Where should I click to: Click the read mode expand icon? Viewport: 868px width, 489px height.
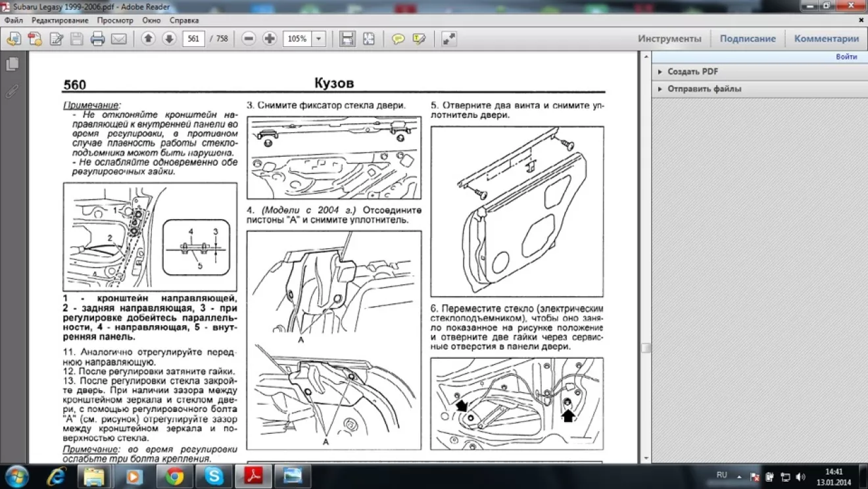(448, 39)
